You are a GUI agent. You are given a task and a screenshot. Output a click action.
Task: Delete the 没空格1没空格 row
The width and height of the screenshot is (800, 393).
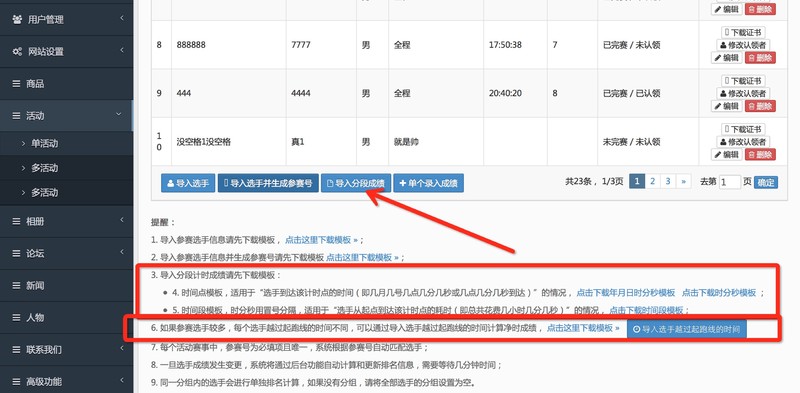760,155
